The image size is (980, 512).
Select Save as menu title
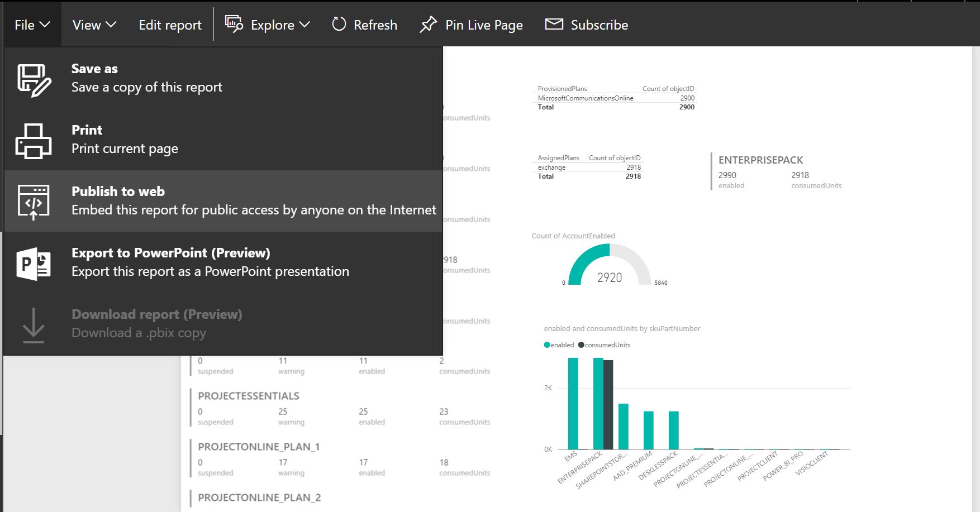tap(94, 69)
